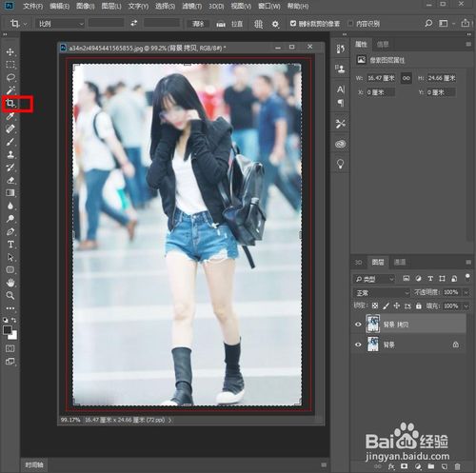Select the Move tool
Image resolution: width=476 pixels, height=473 pixels.
click(10, 51)
